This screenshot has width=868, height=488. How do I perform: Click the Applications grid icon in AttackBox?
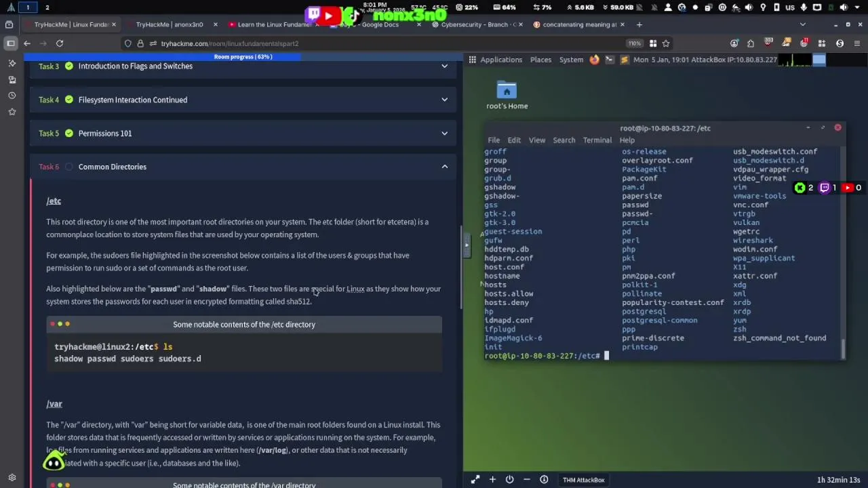coord(473,60)
